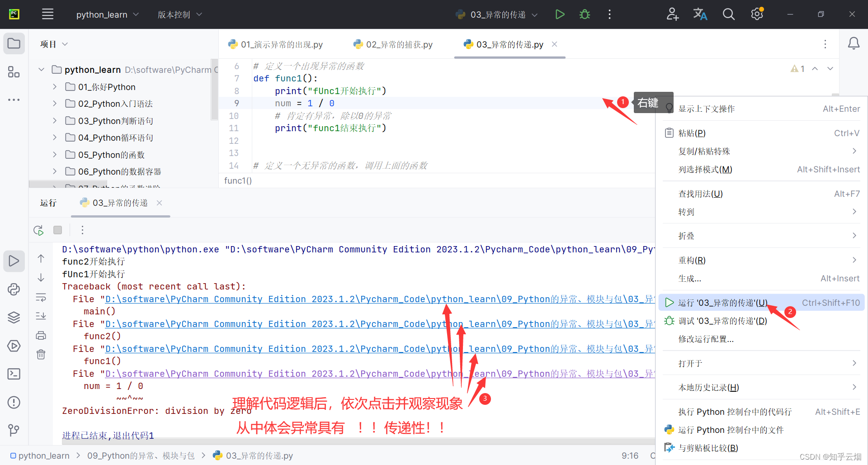Click the scroll down stack trace arrow

tap(41, 278)
